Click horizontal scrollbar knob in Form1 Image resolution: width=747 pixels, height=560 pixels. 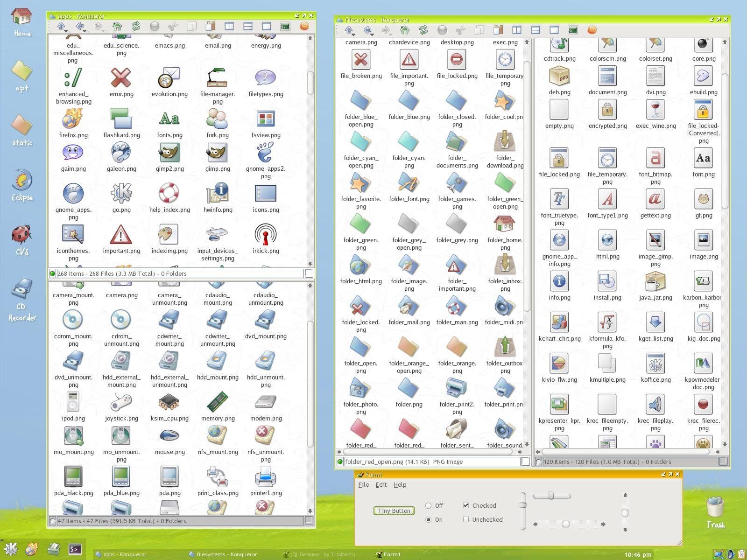pyautogui.click(x=566, y=524)
